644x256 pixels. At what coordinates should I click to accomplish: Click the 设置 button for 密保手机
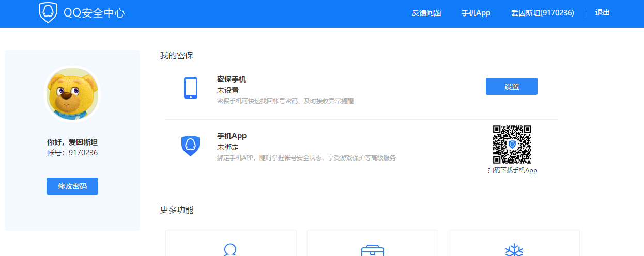coord(512,87)
